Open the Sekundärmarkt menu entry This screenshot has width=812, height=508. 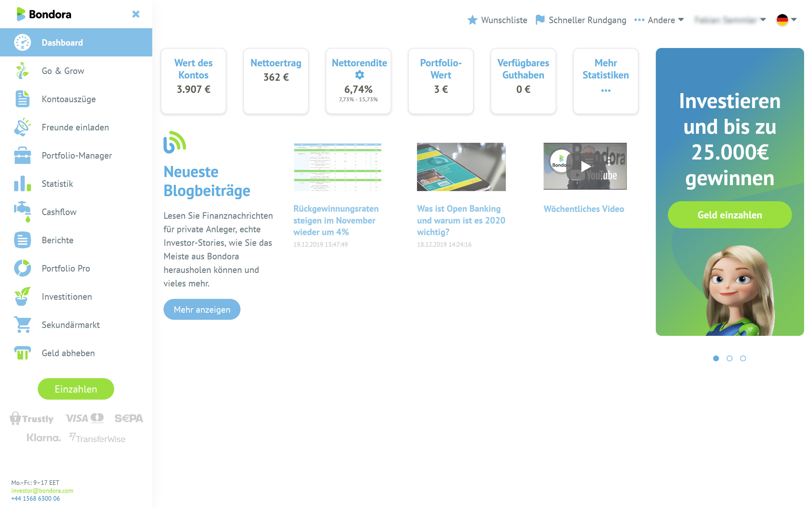[76, 325]
